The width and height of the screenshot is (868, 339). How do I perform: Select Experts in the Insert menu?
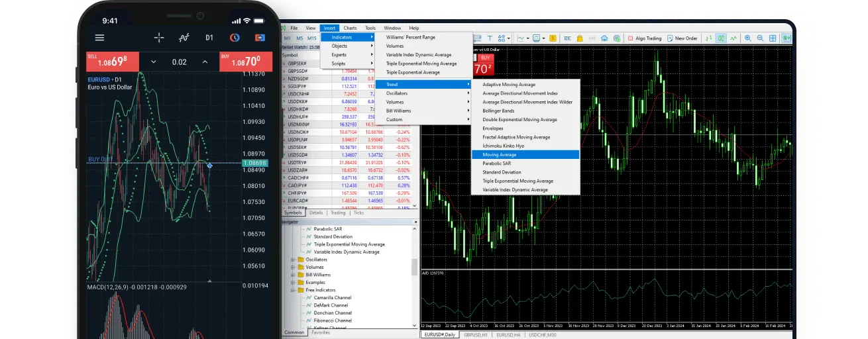coord(349,54)
